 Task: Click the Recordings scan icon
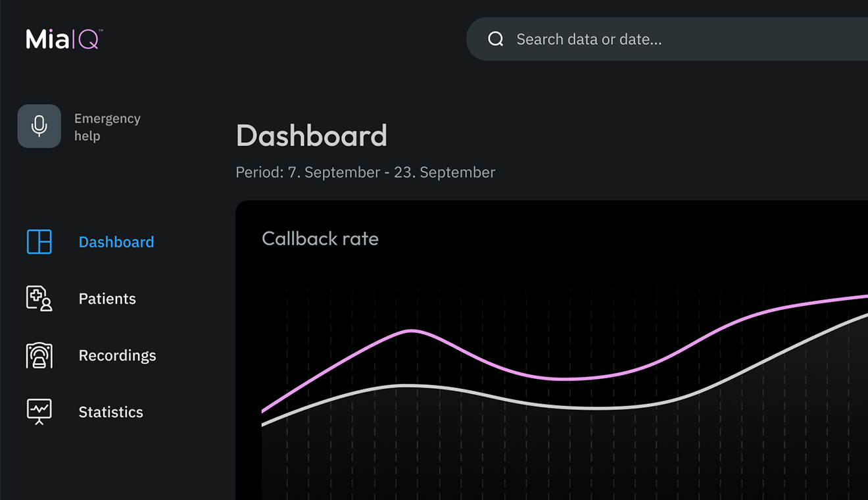pos(39,355)
